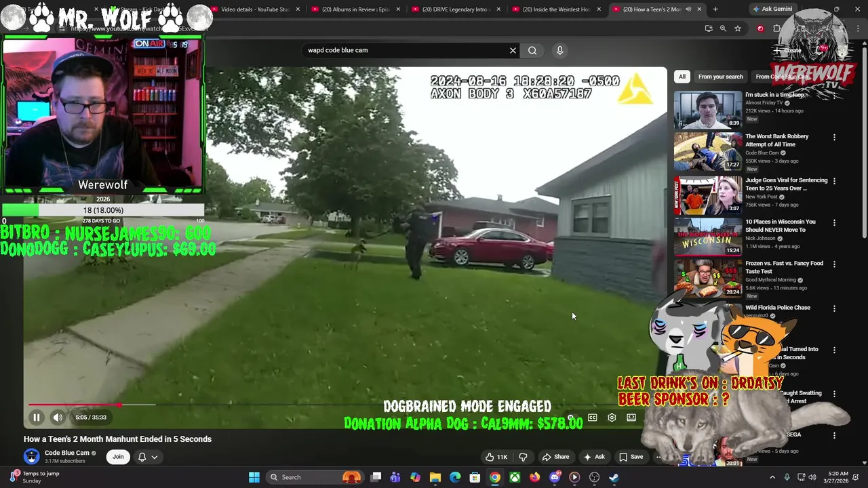Toggle closed captions on the player
The image size is (868, 488).
tap(593, 418)
